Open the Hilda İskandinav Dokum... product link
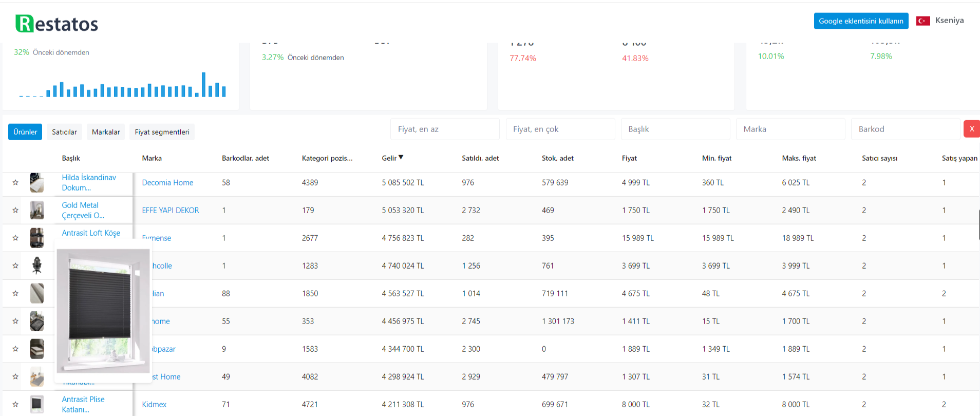 click(89, 182)
